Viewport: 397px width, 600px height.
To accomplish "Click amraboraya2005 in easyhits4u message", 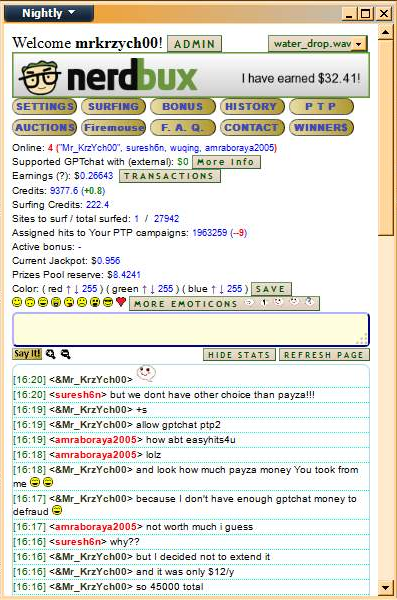I will pos(96,440).
